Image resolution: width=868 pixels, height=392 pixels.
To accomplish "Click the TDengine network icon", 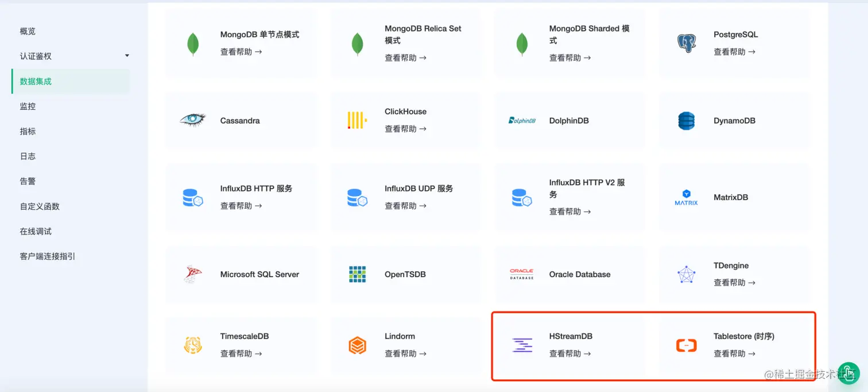I will 687,274.
